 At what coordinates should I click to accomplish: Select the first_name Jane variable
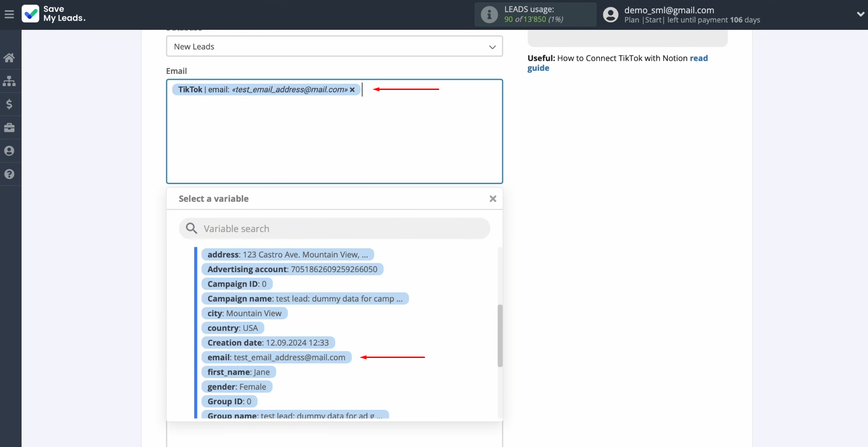[x=239, y=372]
